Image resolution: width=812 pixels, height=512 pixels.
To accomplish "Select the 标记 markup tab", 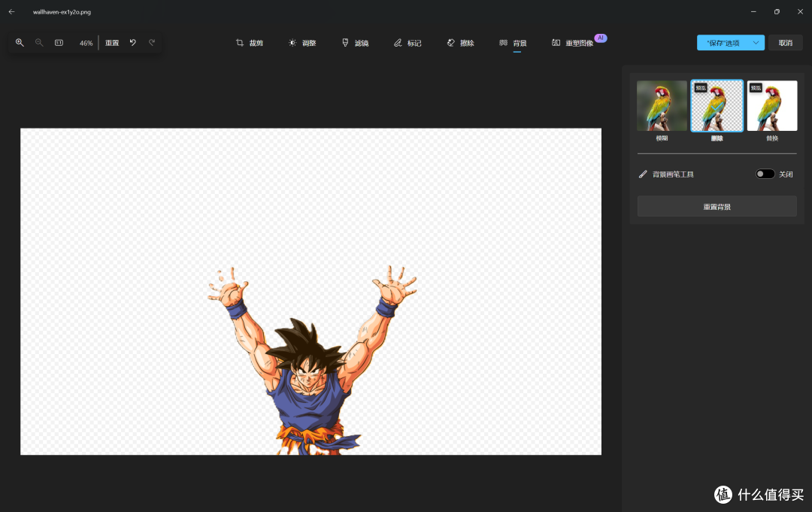I will (x=408, y=43).
